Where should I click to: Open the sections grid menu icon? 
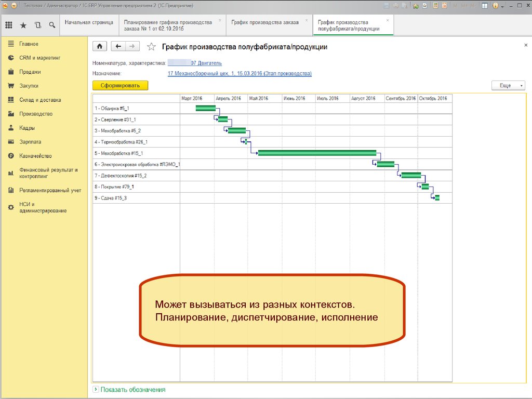[9, 25]
